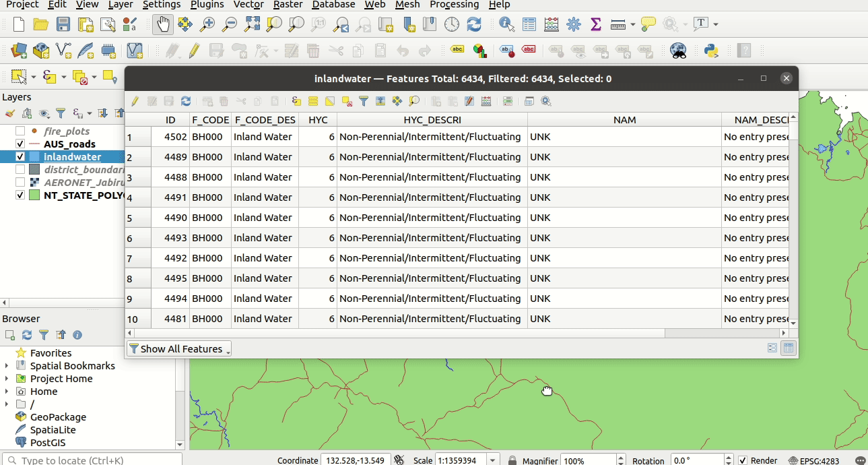The image size is (868, 465).
Task: Enable the district_boundaries layer visibility
Action: pyautogui.click(x=19, y=168)
